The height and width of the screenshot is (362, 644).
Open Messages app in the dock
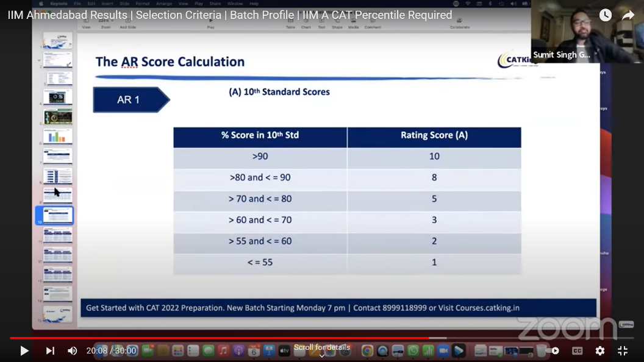[208, 350]
